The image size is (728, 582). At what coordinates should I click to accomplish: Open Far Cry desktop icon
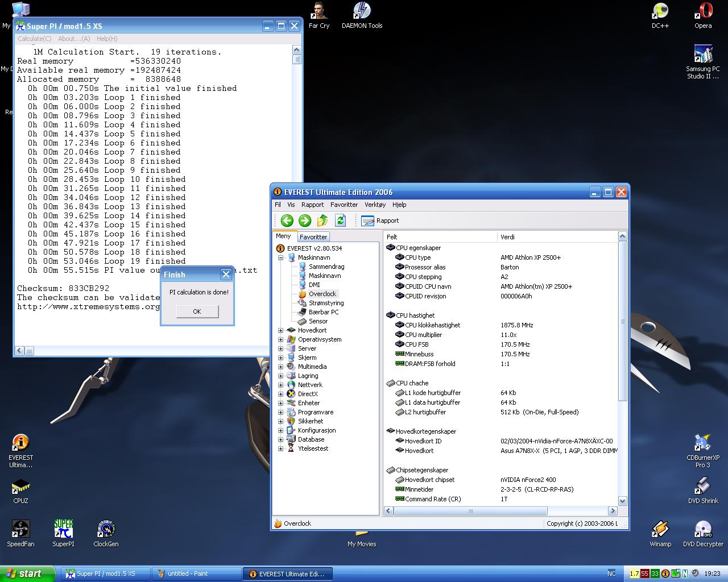319,15
